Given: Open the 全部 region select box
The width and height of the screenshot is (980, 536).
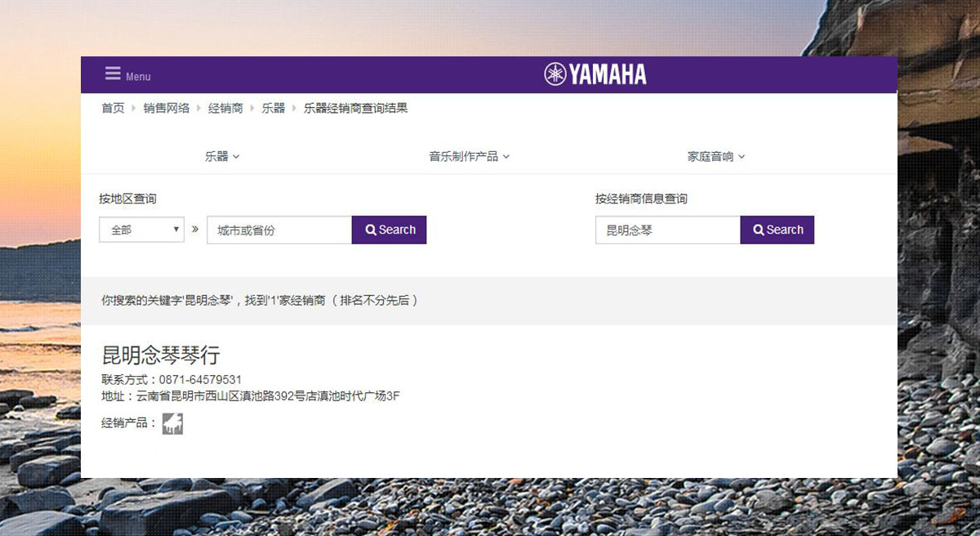Looking at the screenshot, I should tap(142, 230).
